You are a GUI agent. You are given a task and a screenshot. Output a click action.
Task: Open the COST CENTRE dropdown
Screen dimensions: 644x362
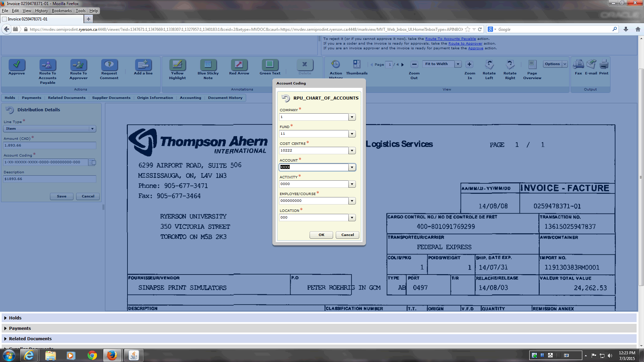(352, 150)
